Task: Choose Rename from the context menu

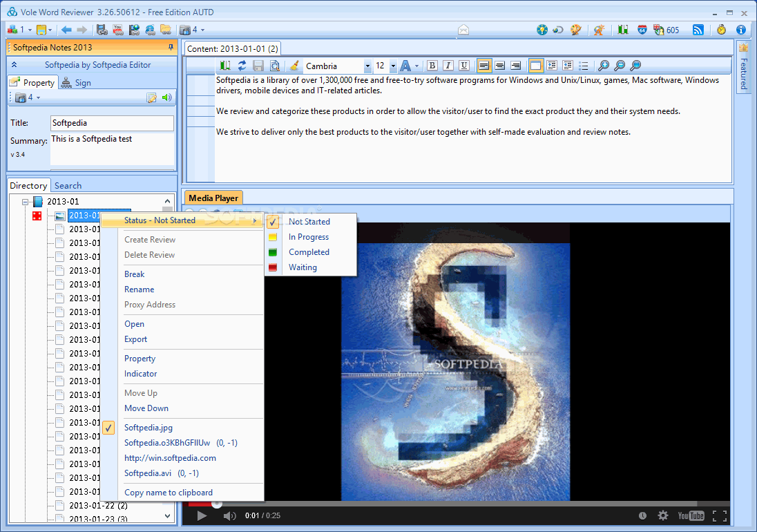Action: tap(139, 289)
